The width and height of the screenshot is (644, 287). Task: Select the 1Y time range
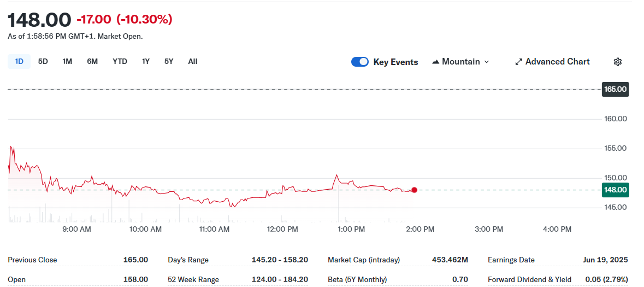146,62
